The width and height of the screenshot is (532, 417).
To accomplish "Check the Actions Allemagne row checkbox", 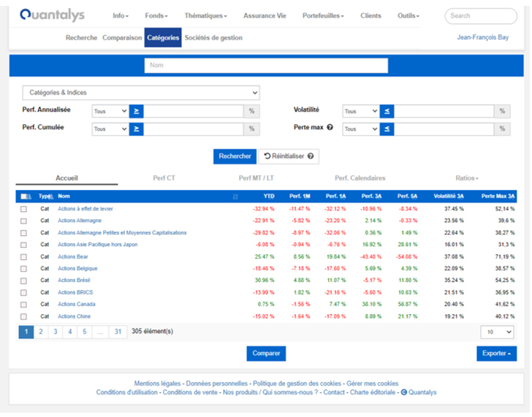I will tap(23, 221).
